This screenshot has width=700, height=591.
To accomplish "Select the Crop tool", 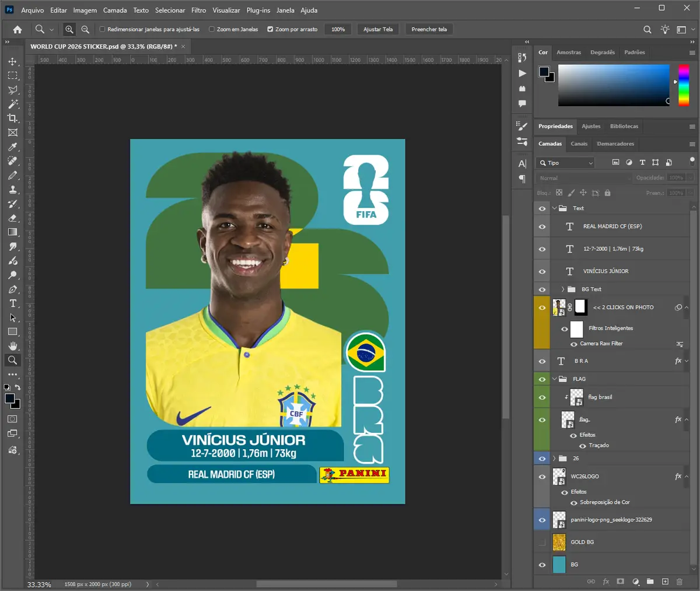I will (12, 118).
